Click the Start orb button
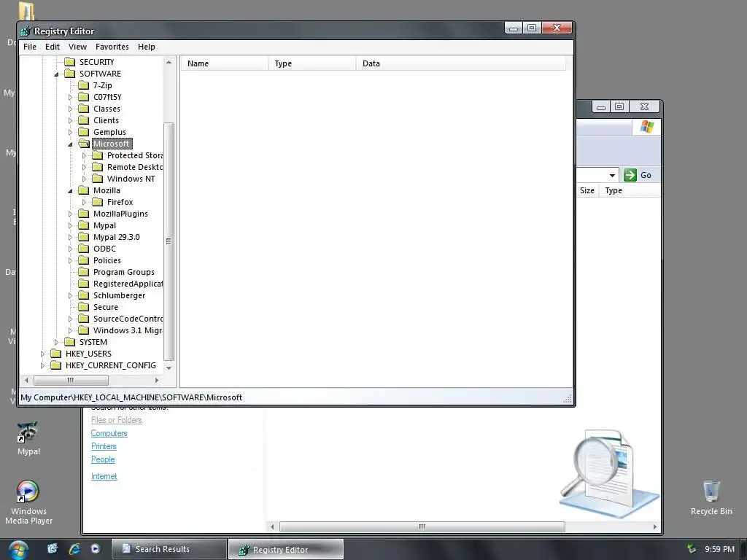The image size is (747, 560). [18, 550]
